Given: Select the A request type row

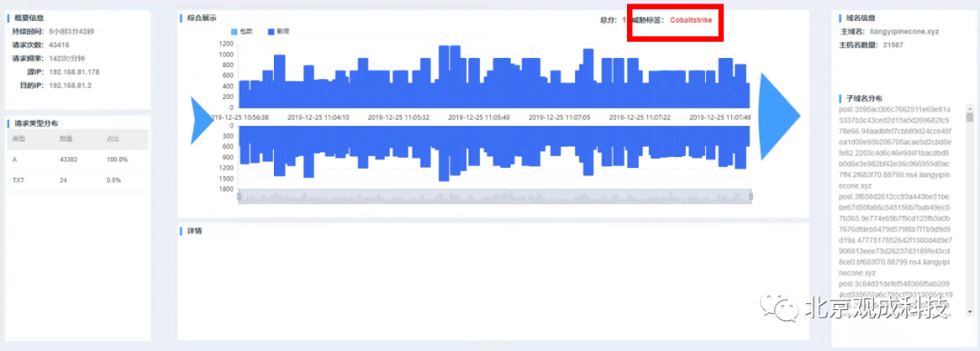Looking at the screenshot, I should (78, 160).
